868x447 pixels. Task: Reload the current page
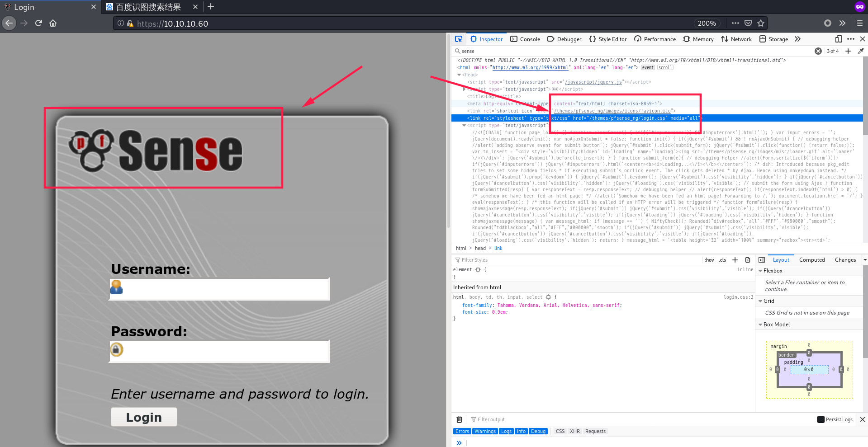pos(38,23)
